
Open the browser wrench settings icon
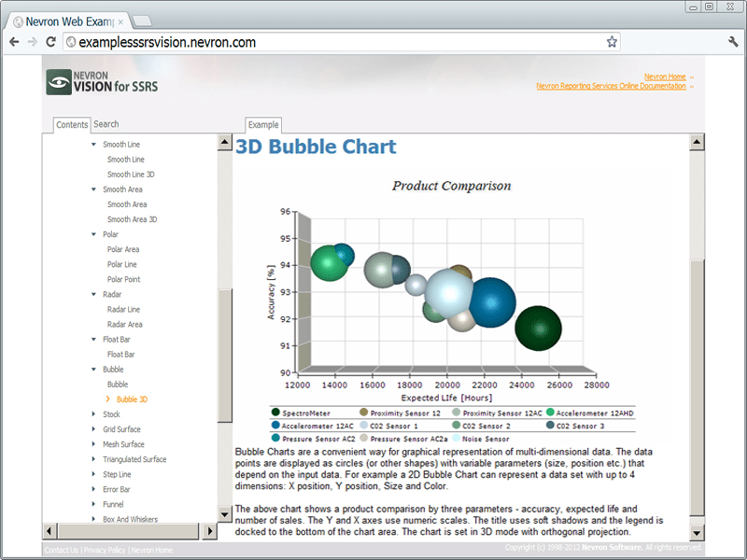tap(732, 41)
